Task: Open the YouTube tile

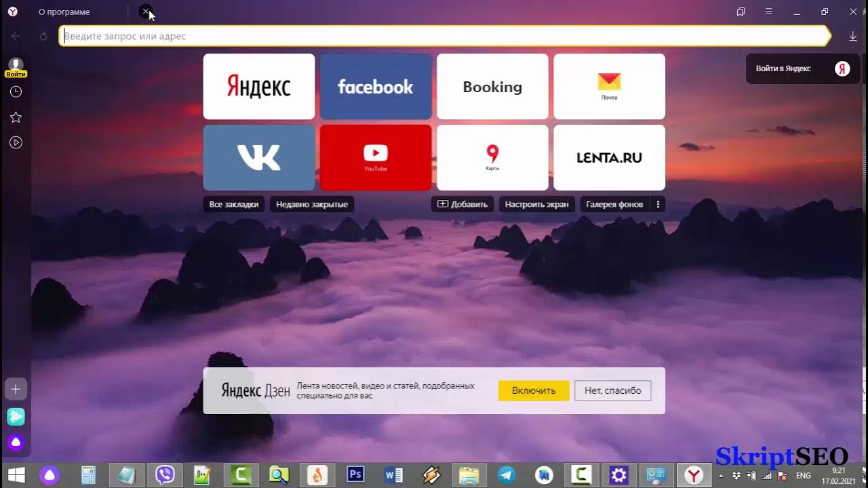Action: click(x=376, y=157)
